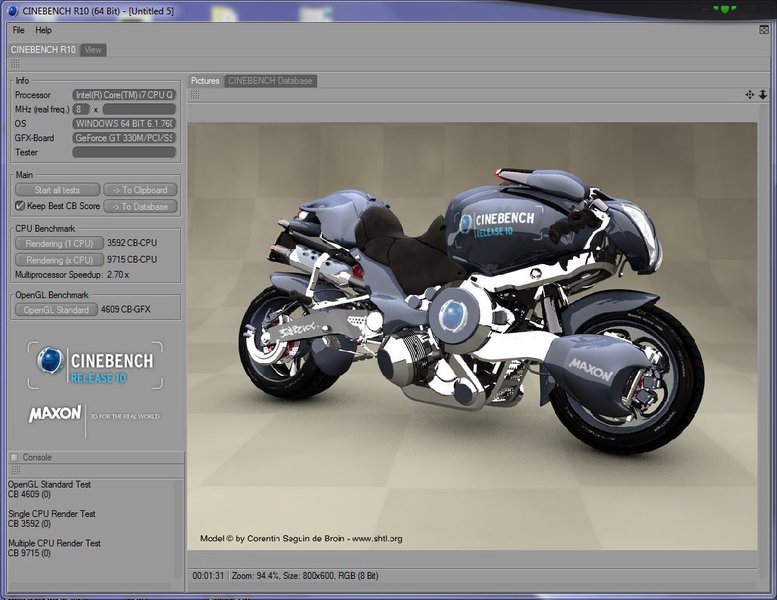777x600 pixels.
Task: Select the Pictures tab
Action: pyautogui.click(x=205, y=81)
